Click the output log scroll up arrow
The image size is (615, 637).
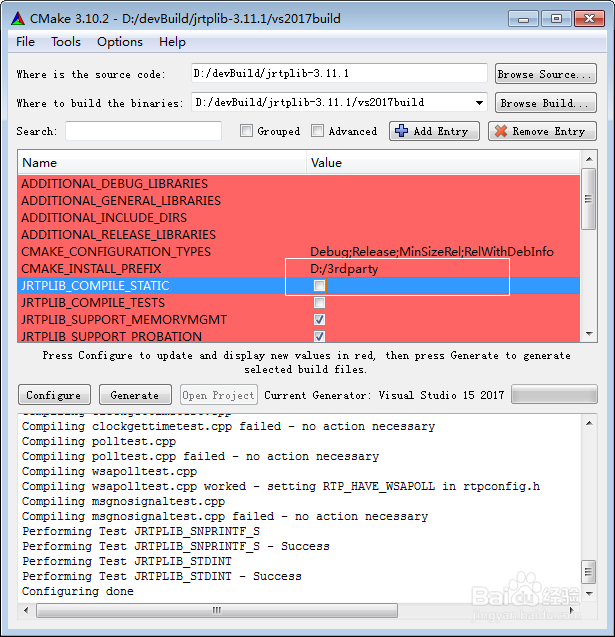[589, 423]
